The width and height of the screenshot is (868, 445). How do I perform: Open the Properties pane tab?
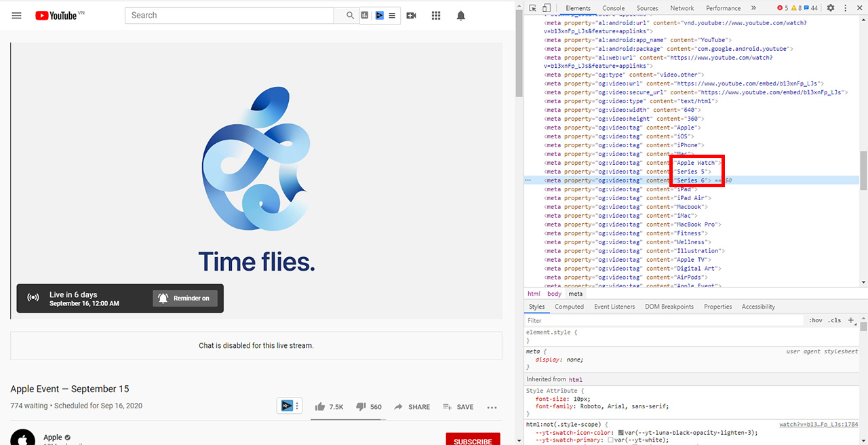pos(717,307)
